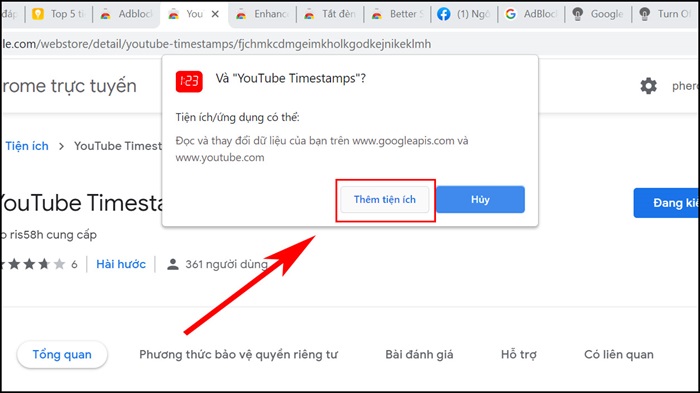Switch to the 'Top 5' browser tab

(x=59, y=14)
